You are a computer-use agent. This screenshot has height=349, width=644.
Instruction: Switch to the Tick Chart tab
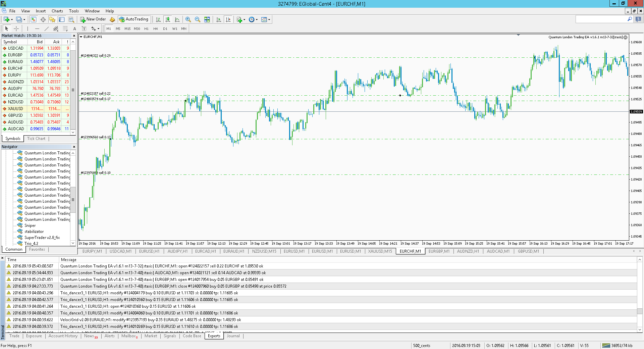[x=36, y=139]
